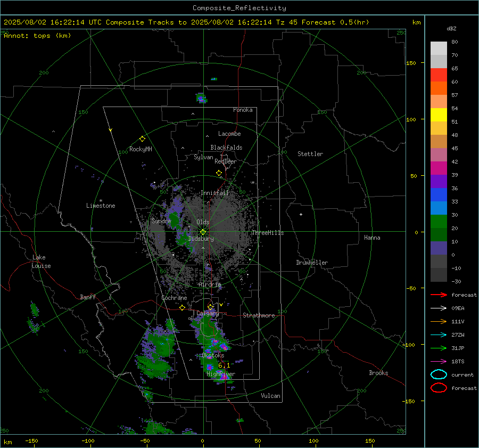Click the Innisfail city label
This screenshot has width=479, height=448.
click(214, 193)
